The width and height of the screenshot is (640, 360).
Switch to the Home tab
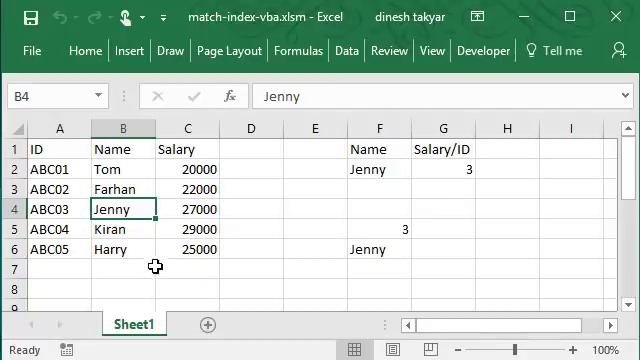[85, 51]
